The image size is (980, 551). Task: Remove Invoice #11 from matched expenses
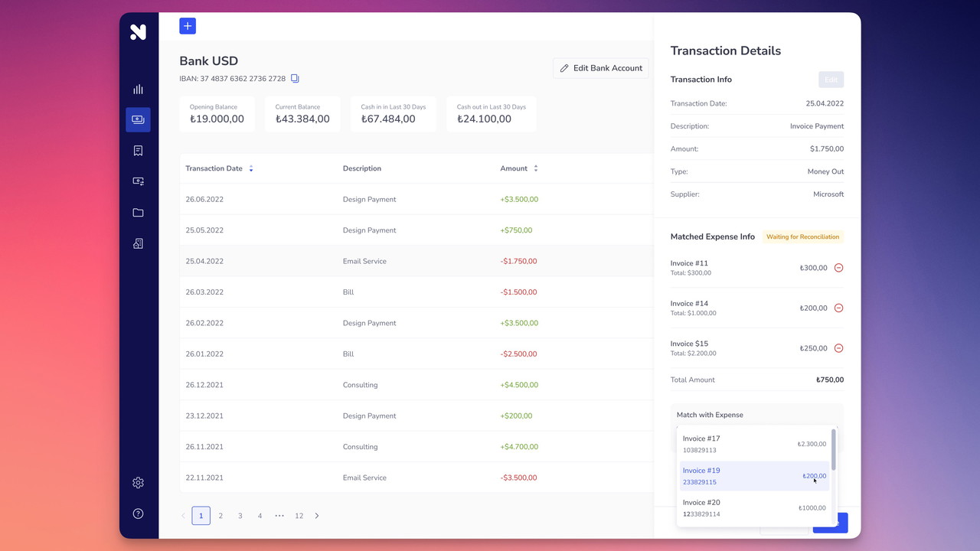838,268
